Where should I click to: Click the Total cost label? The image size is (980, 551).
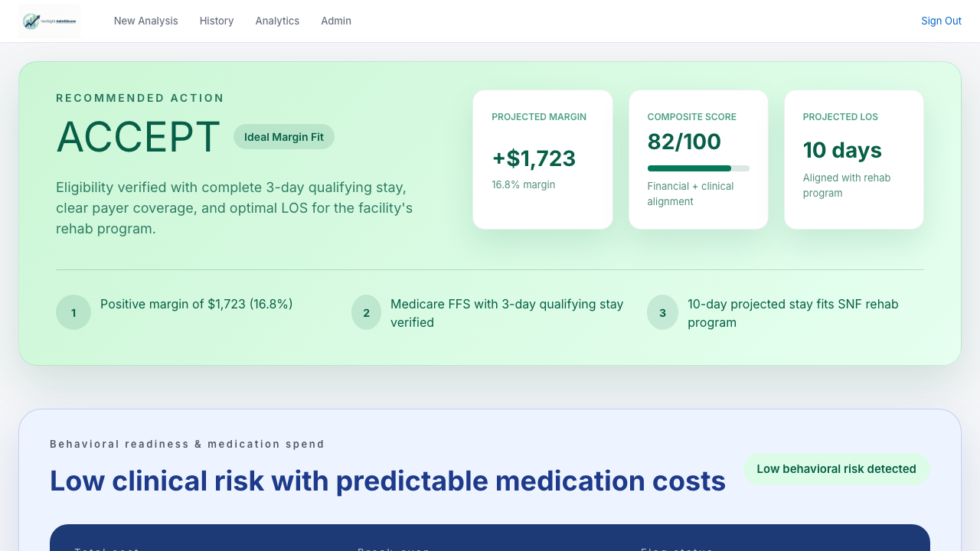[106, 548]
